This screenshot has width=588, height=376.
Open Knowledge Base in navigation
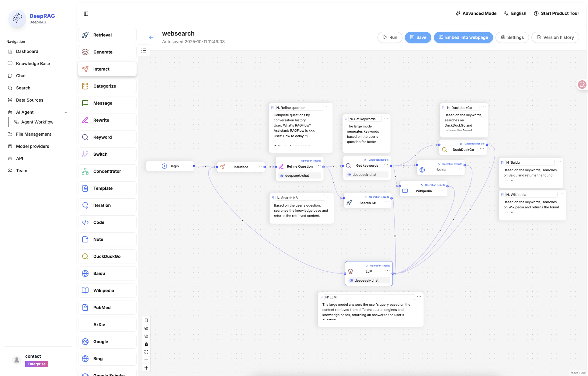point(33,64)
